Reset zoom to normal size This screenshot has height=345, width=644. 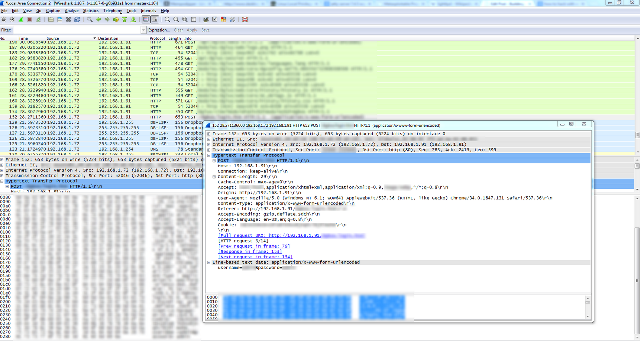click(185, 19)
